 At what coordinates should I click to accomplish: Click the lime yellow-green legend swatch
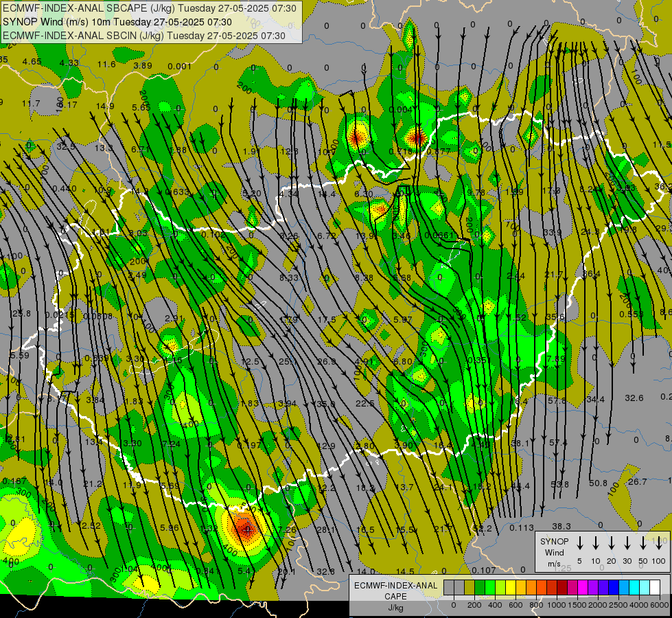[x=500, y=587]
